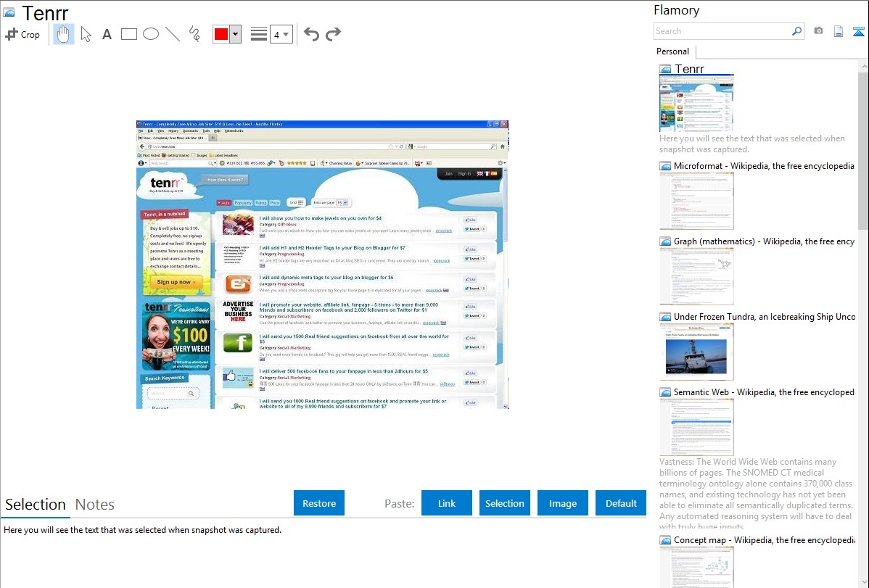Select the text annotation tool
The height and width of the screenshot is (588, 869).
point(107,34)
